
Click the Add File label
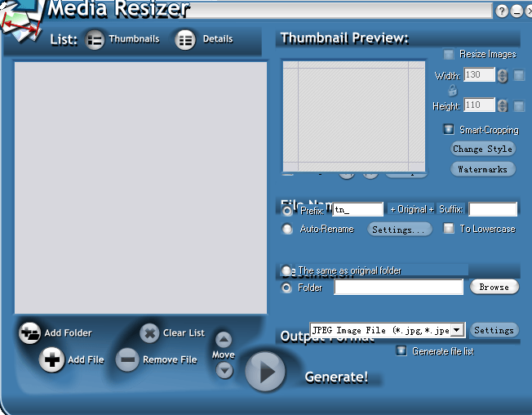86,359
